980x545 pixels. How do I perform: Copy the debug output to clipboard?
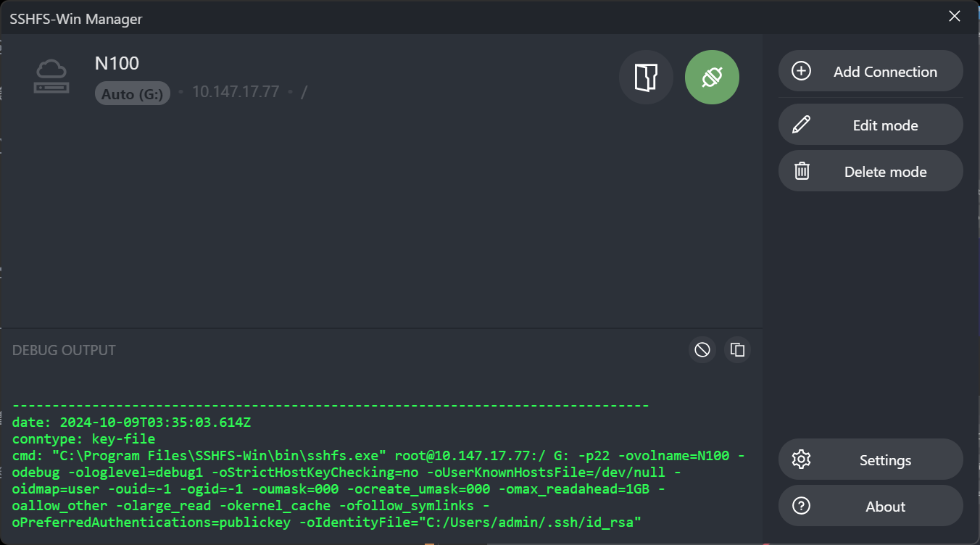click(x=737, y=350)
